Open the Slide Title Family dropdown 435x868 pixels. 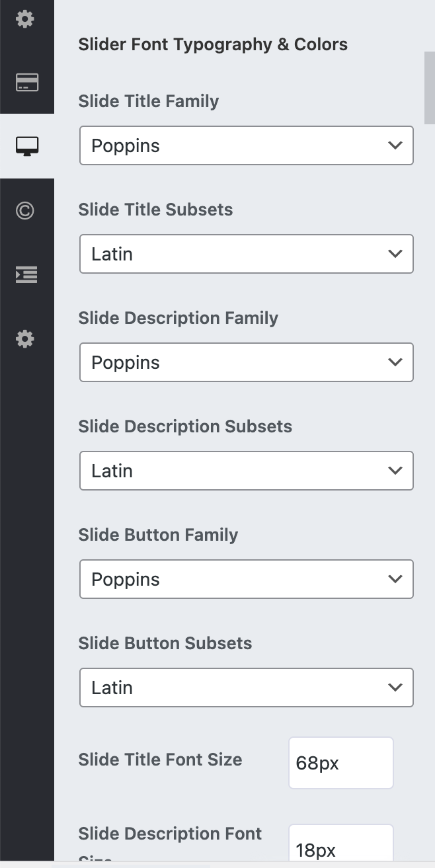[x=246, y=145]
